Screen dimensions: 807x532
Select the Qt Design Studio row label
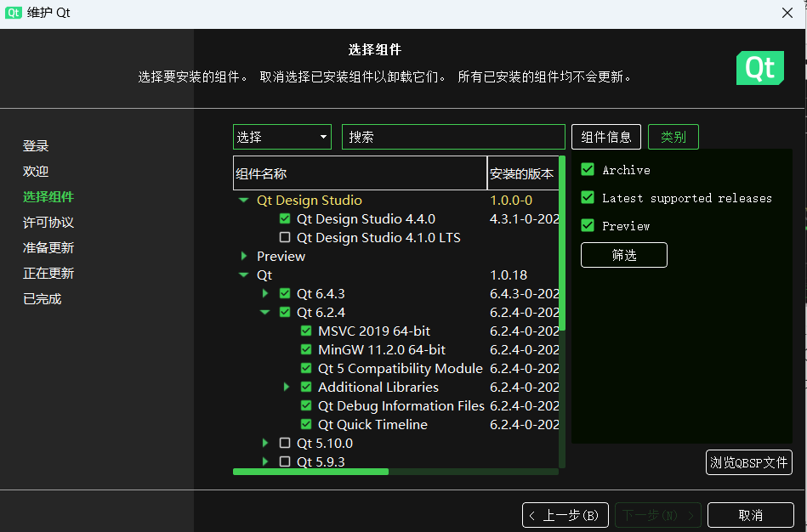click(310, 201)
